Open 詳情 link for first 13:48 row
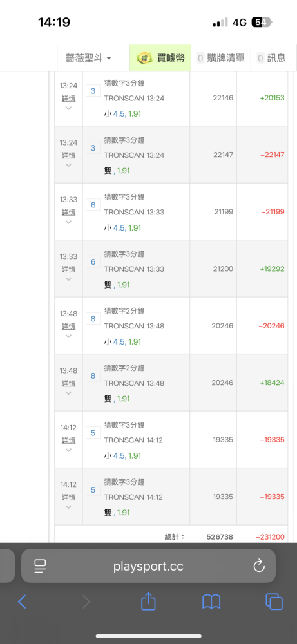This screenshot has height=644, width=297. coord(68,326)
